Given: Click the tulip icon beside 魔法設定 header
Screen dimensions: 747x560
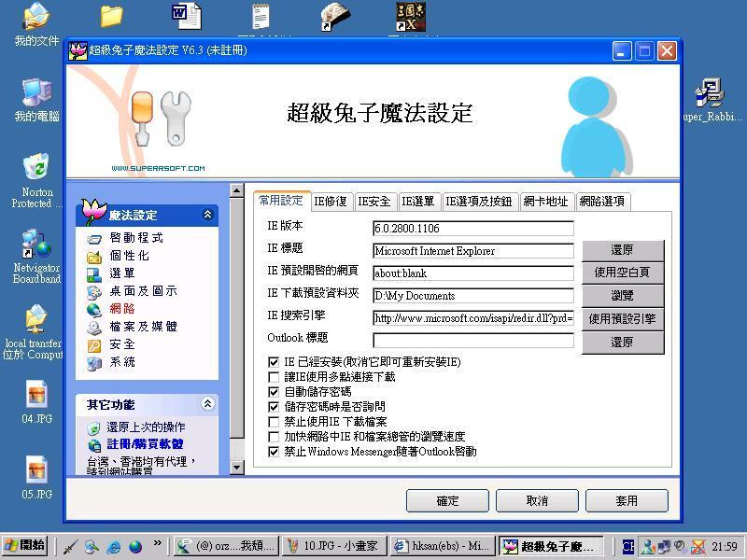Looking at the screenshot, I should tap(93, 212).
